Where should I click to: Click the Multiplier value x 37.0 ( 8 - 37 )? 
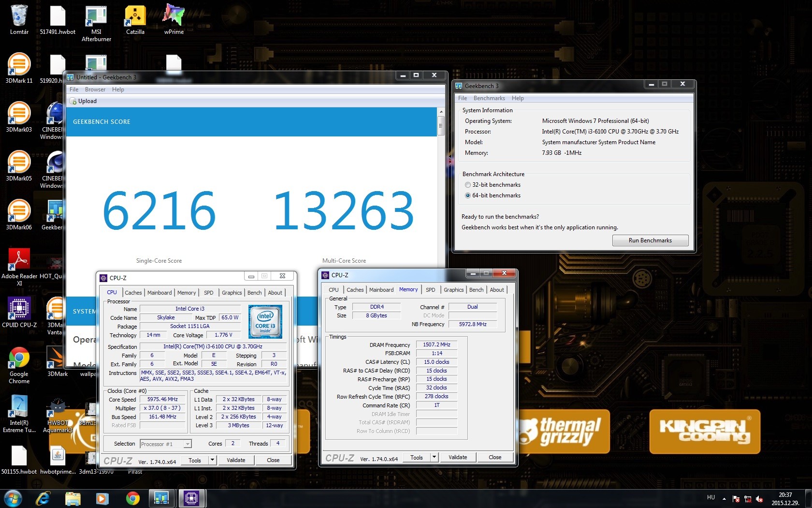coord(163,408)
